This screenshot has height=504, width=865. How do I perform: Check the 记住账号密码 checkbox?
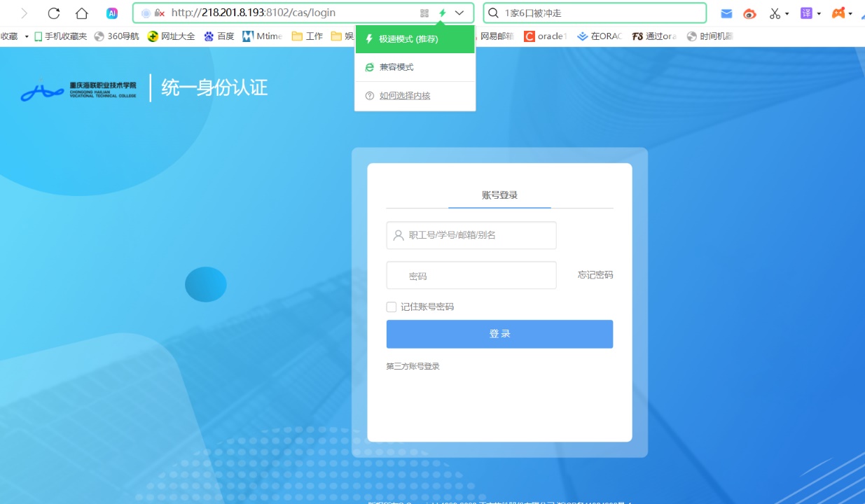click(392, 307)
